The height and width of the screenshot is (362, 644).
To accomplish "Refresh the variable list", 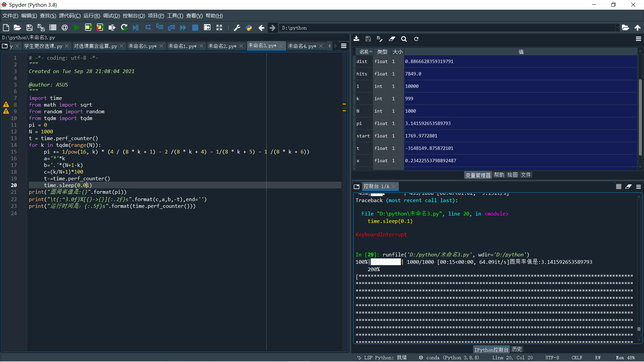I will coord(416,39).
